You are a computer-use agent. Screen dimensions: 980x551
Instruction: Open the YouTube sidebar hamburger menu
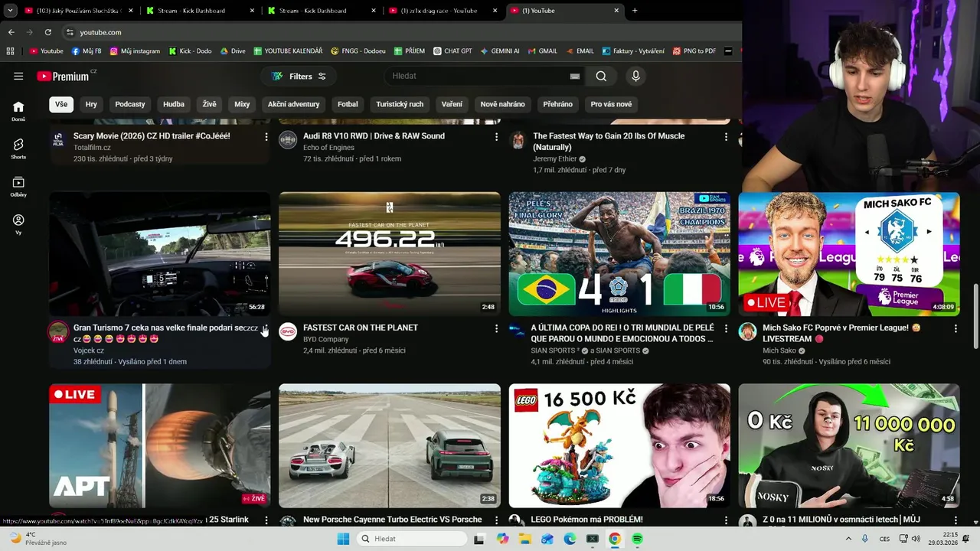18,76
